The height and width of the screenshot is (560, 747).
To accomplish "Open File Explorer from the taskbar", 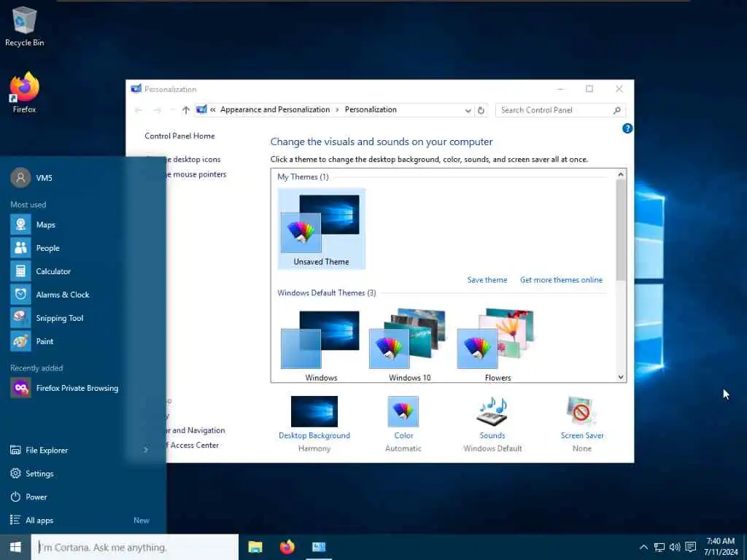I will coord(255,547).
